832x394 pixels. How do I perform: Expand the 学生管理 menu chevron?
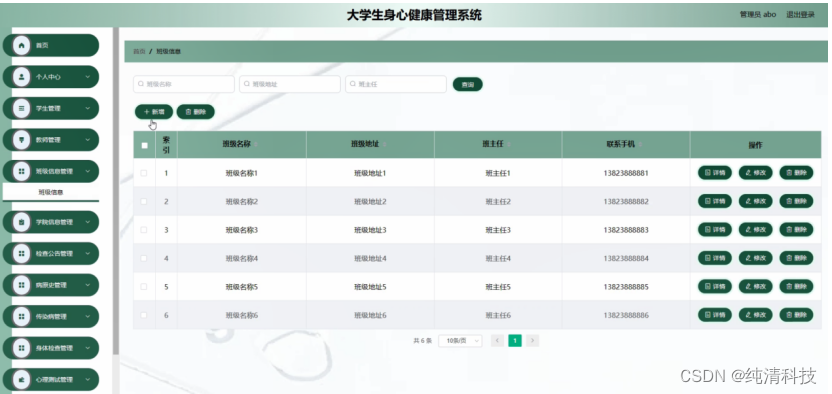coord(88,108)
